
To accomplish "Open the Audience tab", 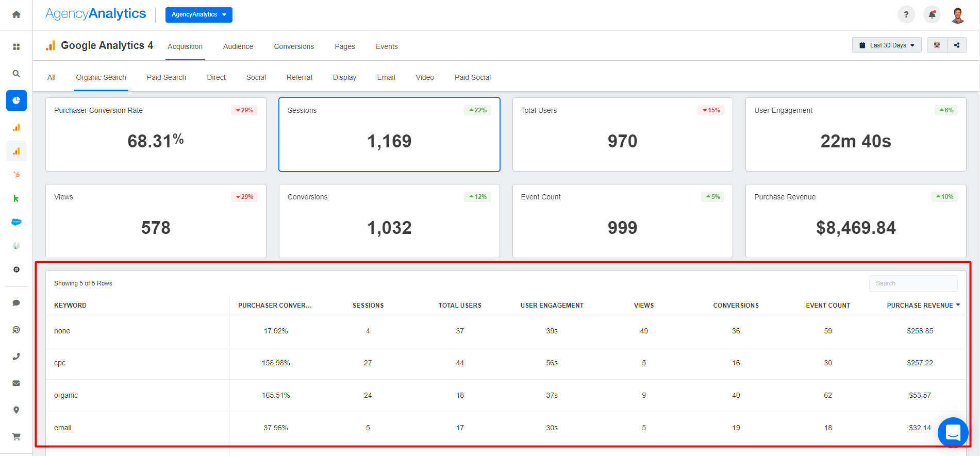I will pos(238,46).
